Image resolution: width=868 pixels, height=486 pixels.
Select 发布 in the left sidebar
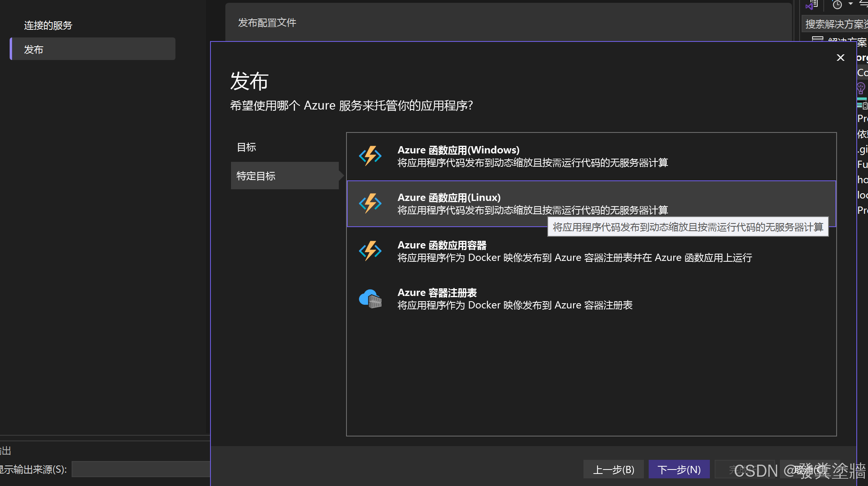[93, 49]
